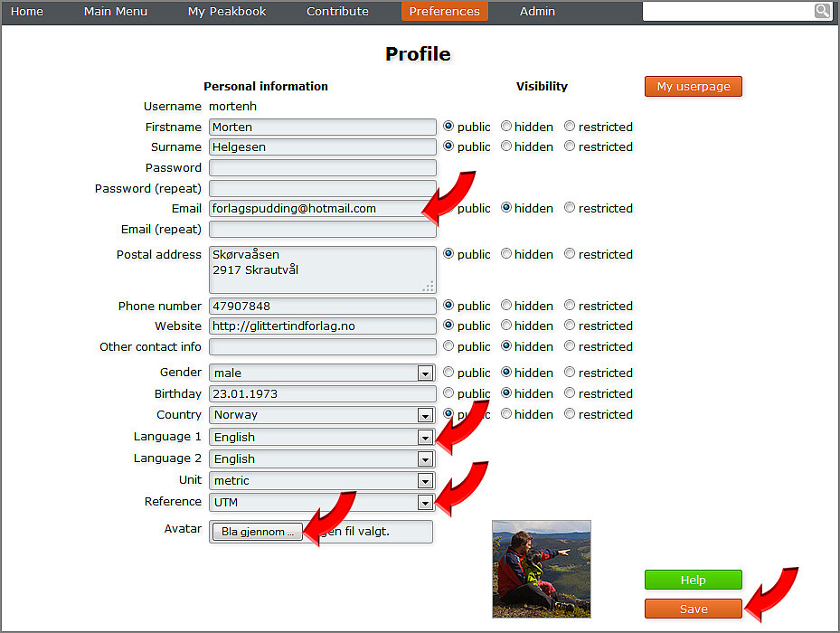Go to My Peakbook
The width and height of the screenshot is (840, 633).
tap(227, 12)
